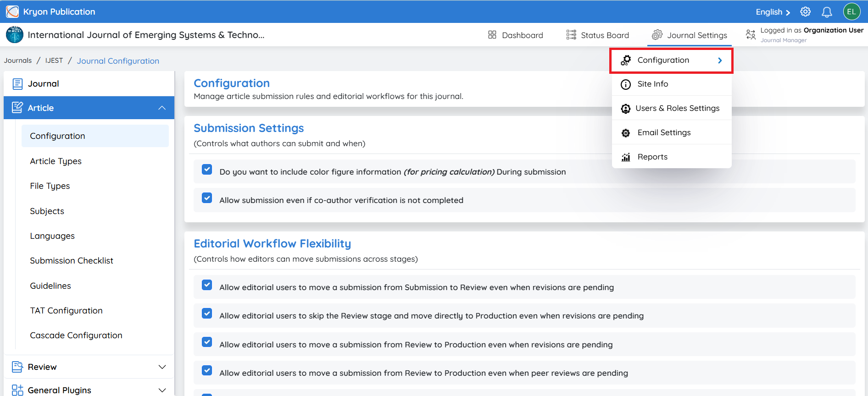868x396 pixels.
Task: Click the Users & Roles Settings icon
Action: pyautogui.click(x=626, y=109)
